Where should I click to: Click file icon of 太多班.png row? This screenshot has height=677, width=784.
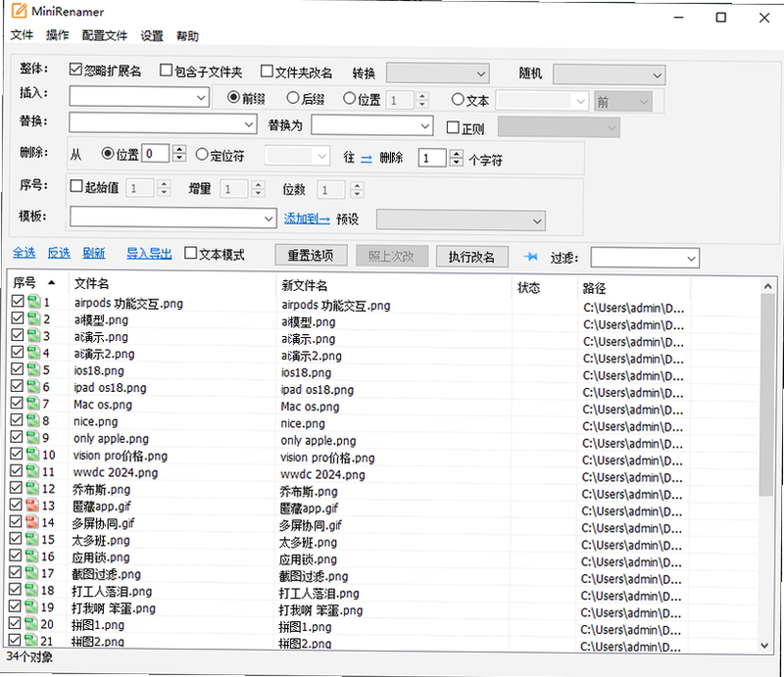click(32, 539)
